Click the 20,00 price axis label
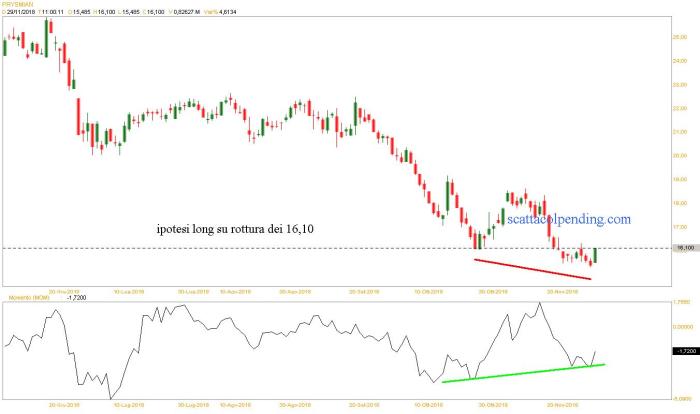 [679, 155]
